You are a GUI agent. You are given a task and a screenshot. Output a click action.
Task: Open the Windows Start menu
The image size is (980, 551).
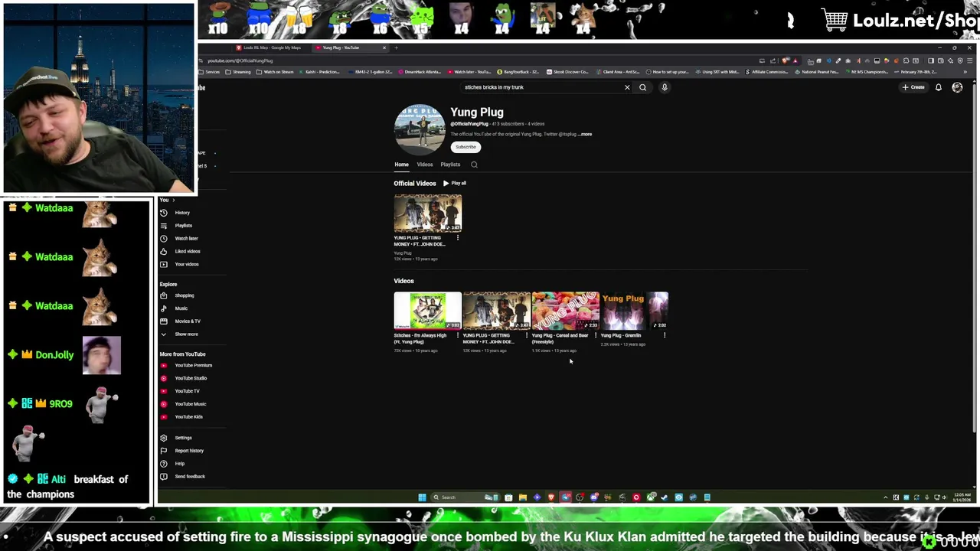422,497
